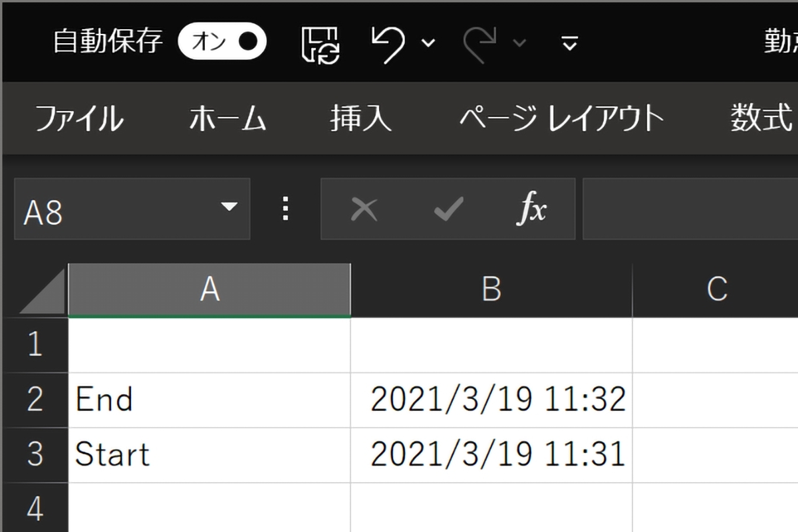Select the cell containing 2021/3/19 11:32
The height and width of the screenshot is (532, 798).
(x=491, y=400)
